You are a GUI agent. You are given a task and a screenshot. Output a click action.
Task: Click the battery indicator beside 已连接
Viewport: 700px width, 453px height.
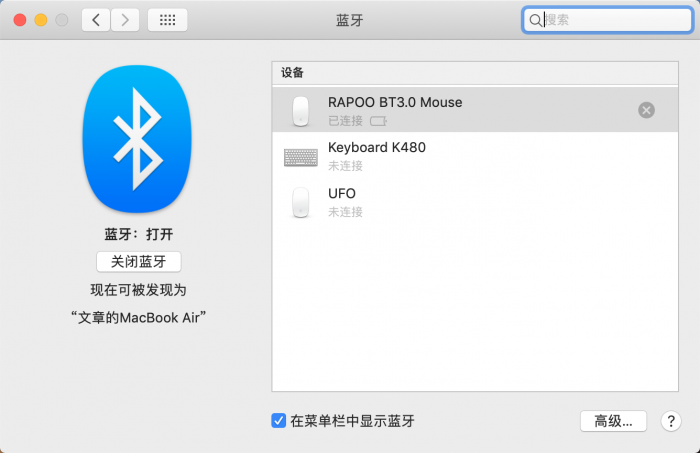click(x=378, y=121)
